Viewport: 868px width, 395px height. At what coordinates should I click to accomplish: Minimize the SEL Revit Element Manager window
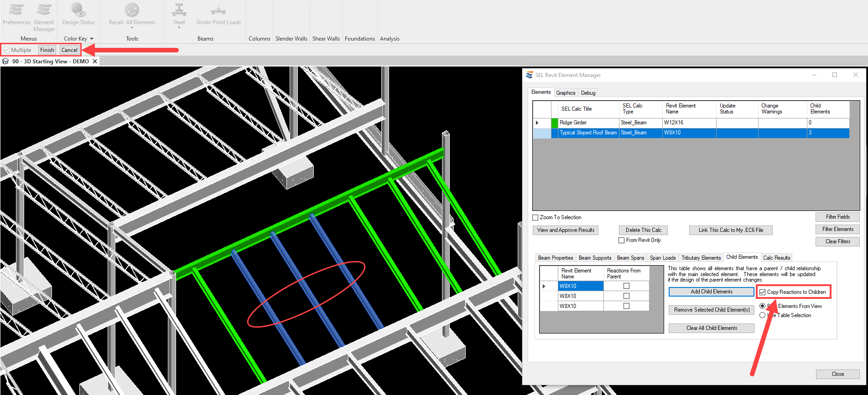click(x=814, y=75)
